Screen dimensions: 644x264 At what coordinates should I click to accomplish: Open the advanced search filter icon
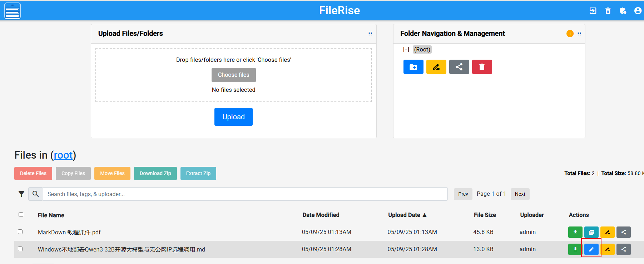21,194
